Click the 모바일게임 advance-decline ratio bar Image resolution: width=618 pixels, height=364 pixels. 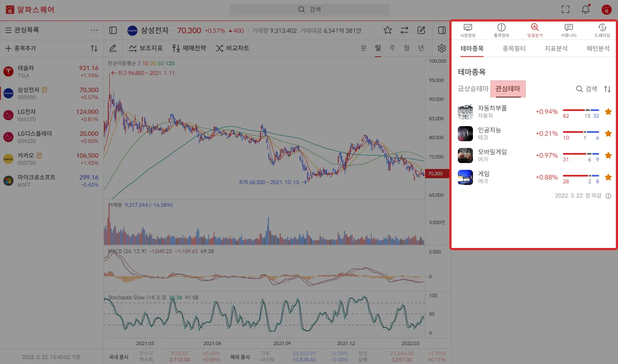[581, 154]
